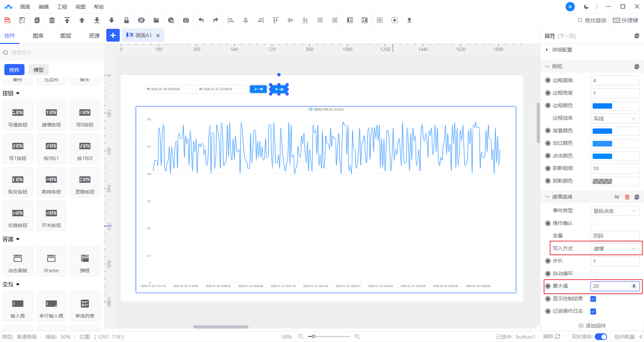Click the trash delete icon in toolbar
The image size is (644, 342).
click(52, 20)
